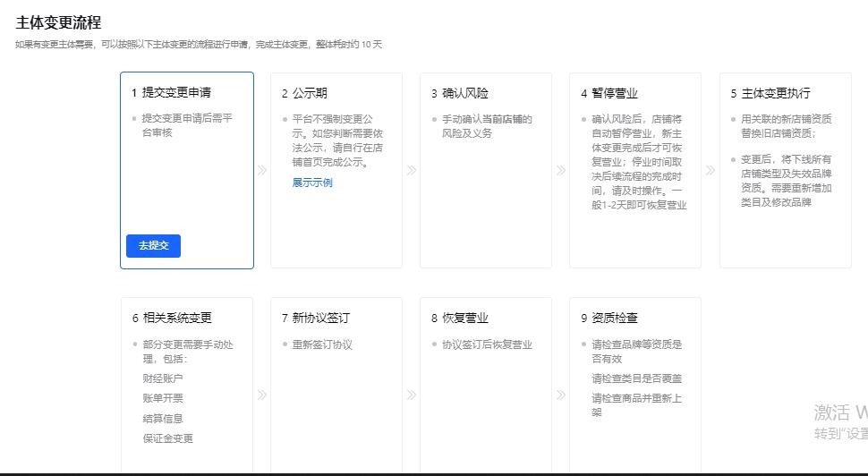Click the 重新签订协议 text
Image resolution: width=868 pixels, height=476 pixels.
pos(322,344)
